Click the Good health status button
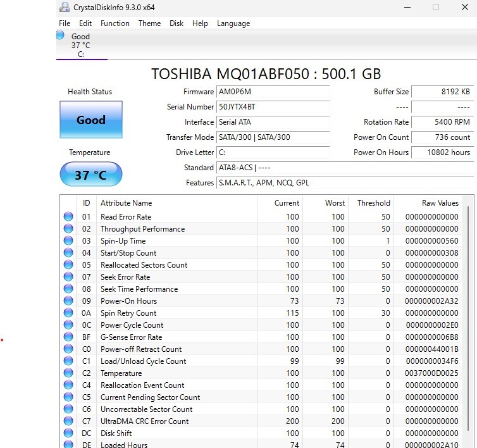 click(90, 120)
